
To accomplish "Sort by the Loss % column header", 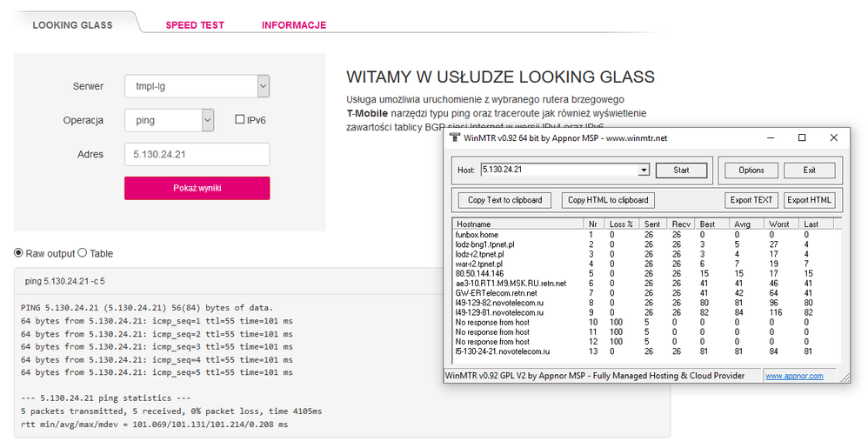I will click(x=624, y=224).
